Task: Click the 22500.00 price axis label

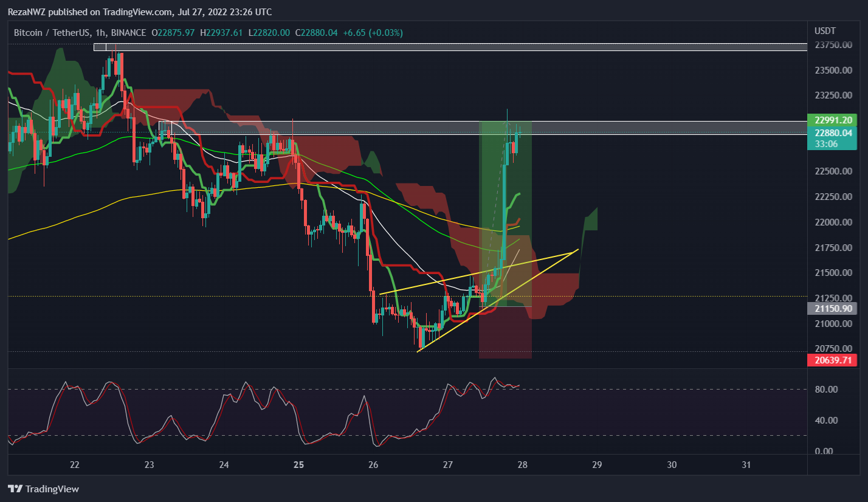Action: pos(833,171)
